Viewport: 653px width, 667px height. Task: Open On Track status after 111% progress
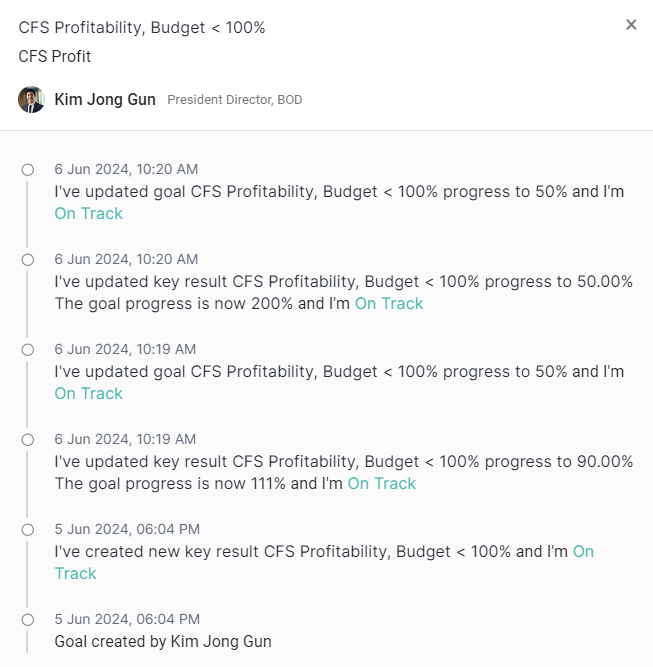(381, 483)
